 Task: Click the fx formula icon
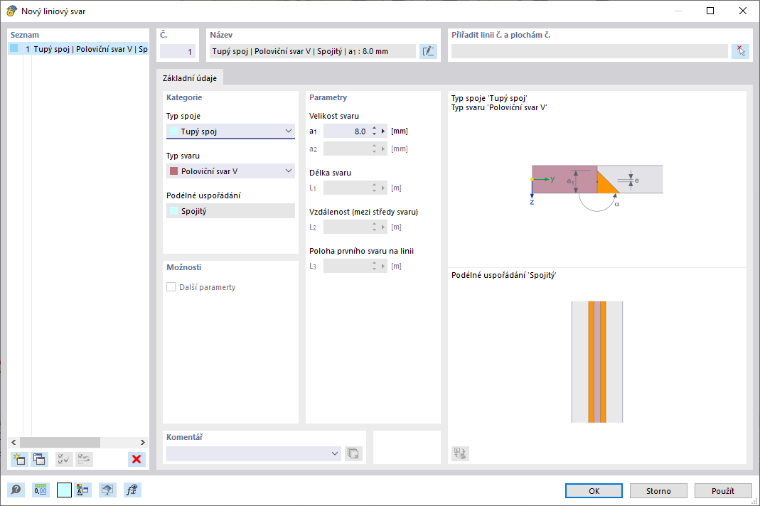132,490
